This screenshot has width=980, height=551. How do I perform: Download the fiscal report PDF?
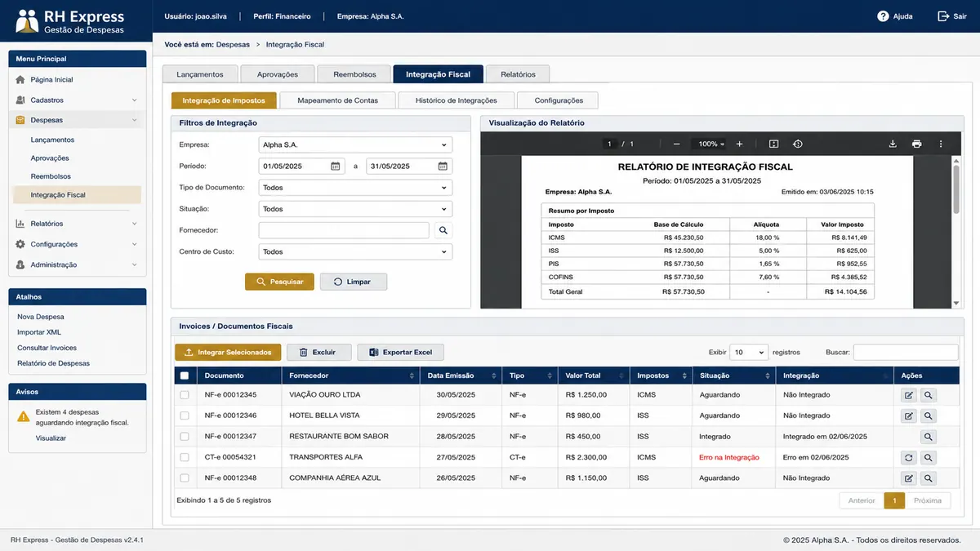click(893, 144)
